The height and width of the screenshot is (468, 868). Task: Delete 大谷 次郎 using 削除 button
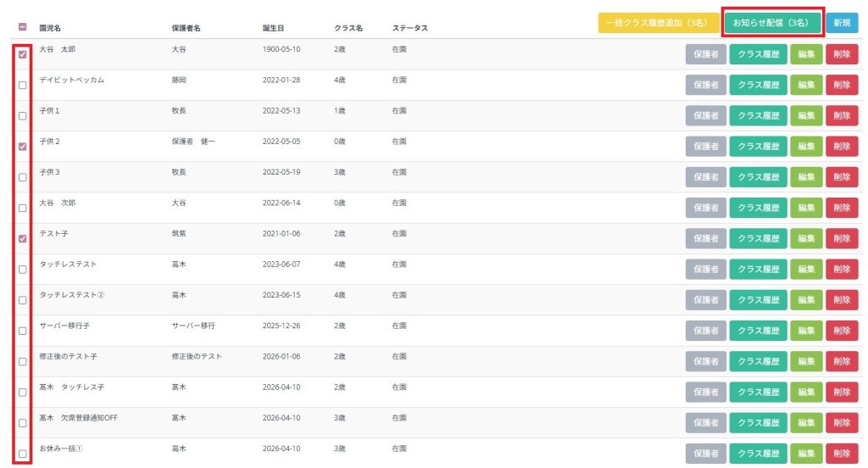pos(842,208)
